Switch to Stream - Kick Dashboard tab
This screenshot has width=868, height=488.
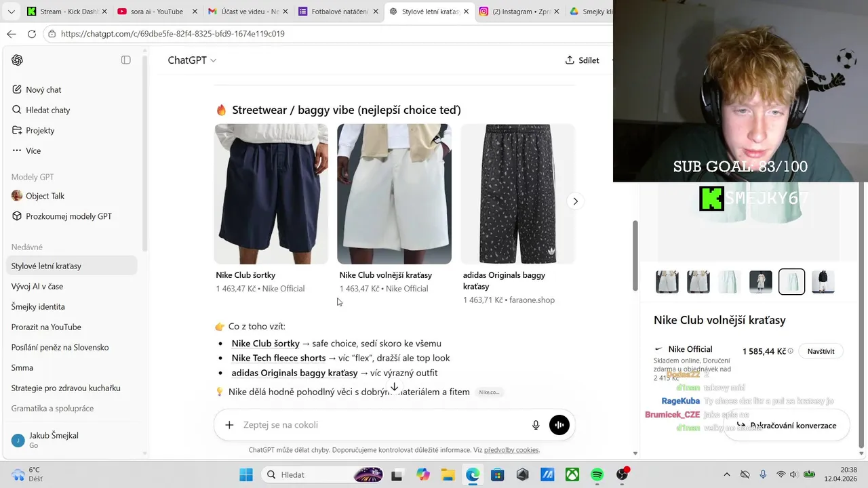[64, 12]
